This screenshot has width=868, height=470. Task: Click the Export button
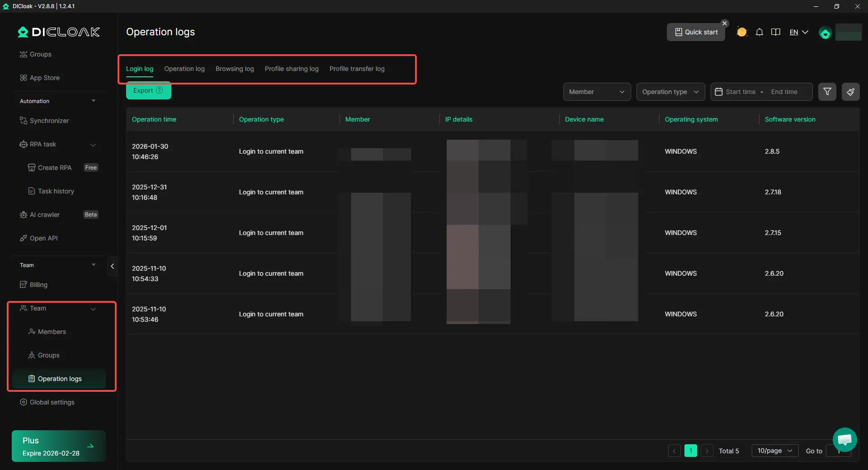tap(148, 90)
